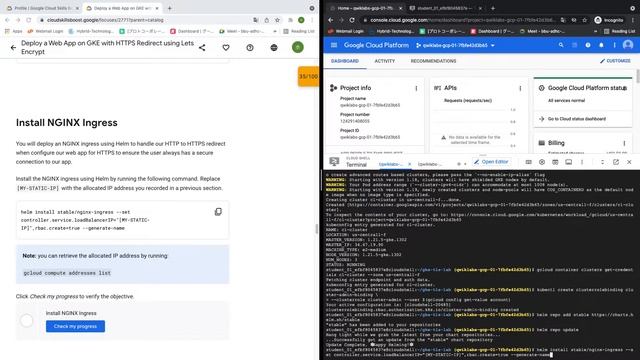Collapse the Cloud Shell panel

click(602, 162)
